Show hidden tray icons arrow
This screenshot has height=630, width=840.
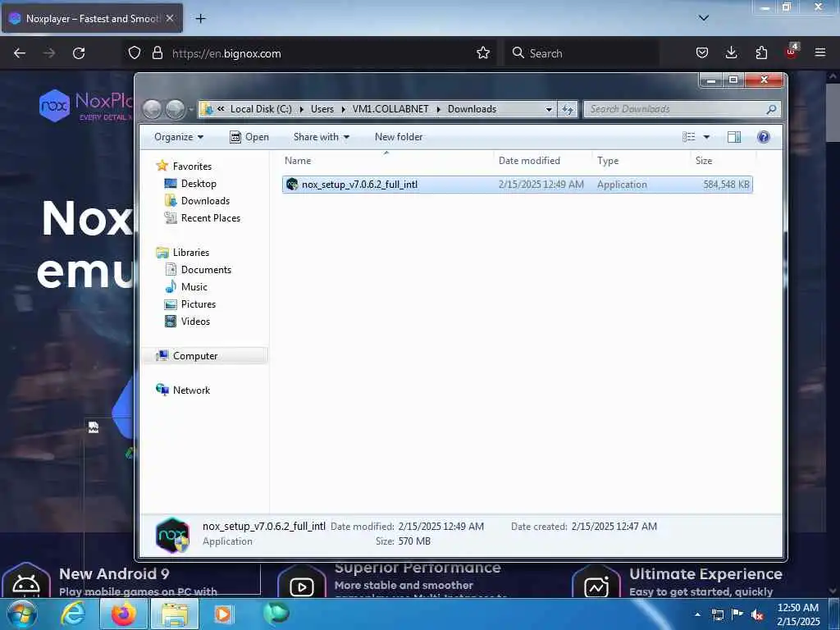697,614
